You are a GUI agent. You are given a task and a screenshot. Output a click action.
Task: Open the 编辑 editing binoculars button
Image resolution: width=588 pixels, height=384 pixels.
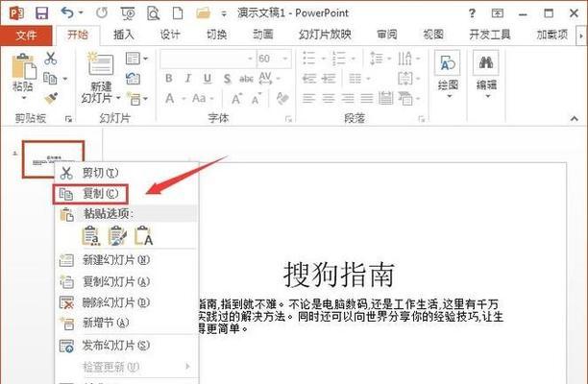[x=486, y=74]
